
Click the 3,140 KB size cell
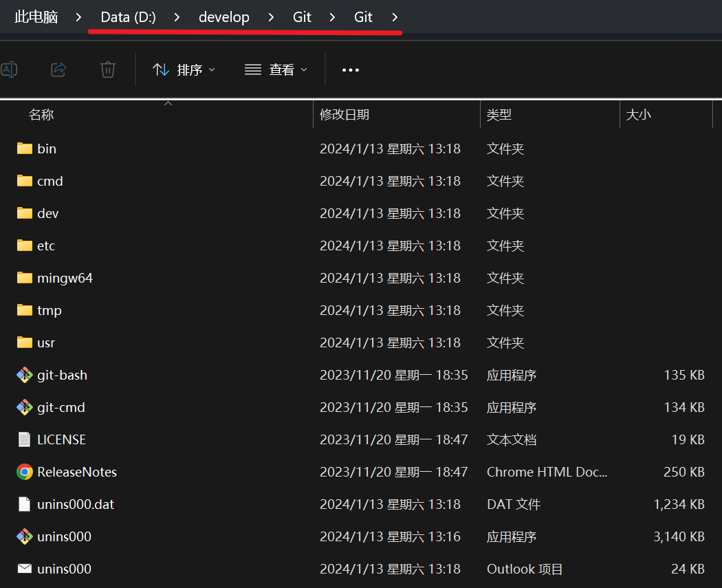(679, 536)
